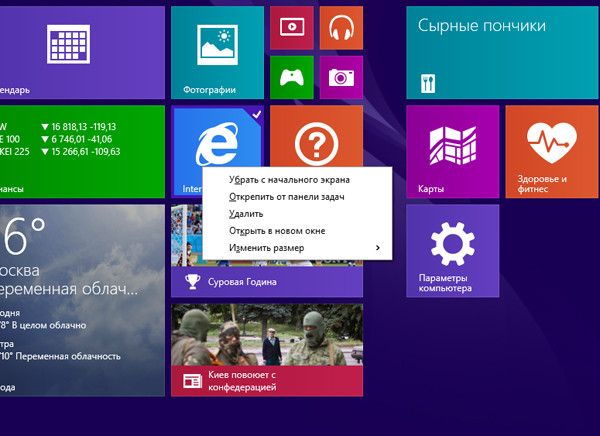
Task: Click the 6° temperature reading
Action: point(24,236)
